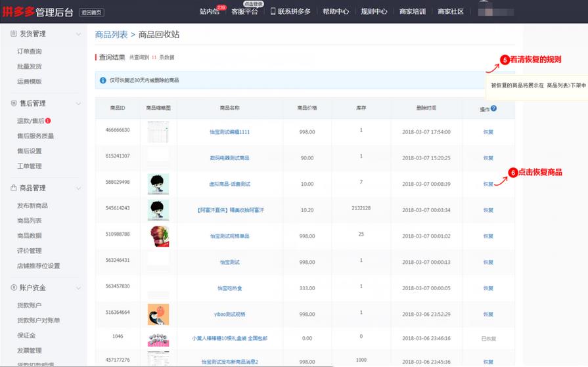Select 评价管理 in the sidebar
588x367 pixels.
point(30,250)
